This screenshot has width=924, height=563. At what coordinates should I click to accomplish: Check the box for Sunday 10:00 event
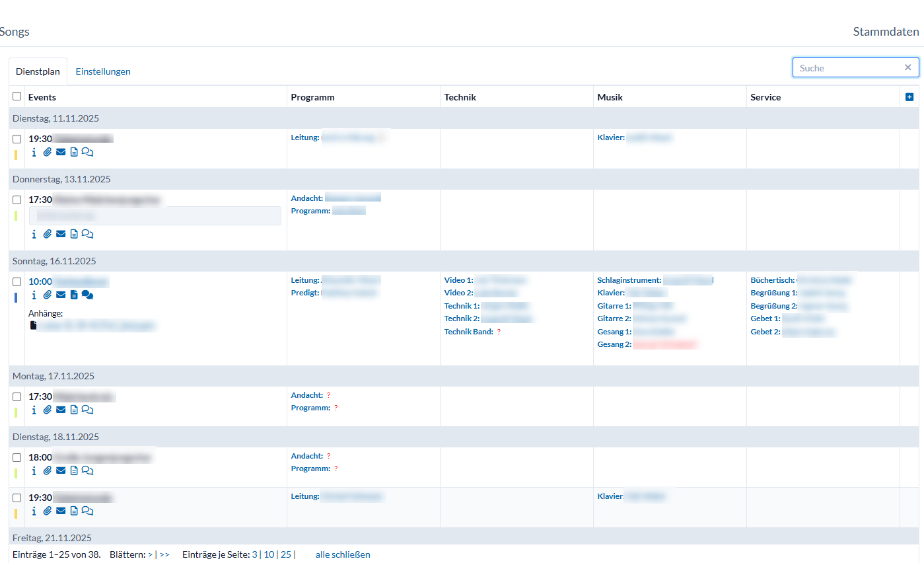17,281
